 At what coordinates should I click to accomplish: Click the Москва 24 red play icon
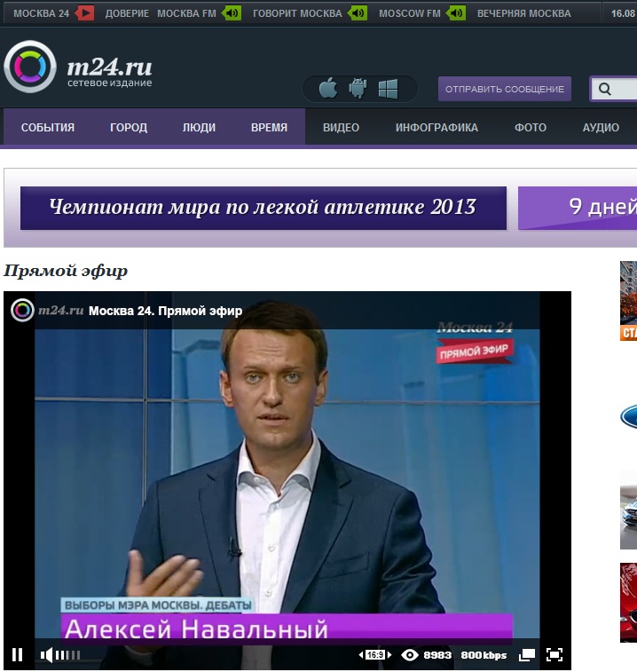point(84,13)
